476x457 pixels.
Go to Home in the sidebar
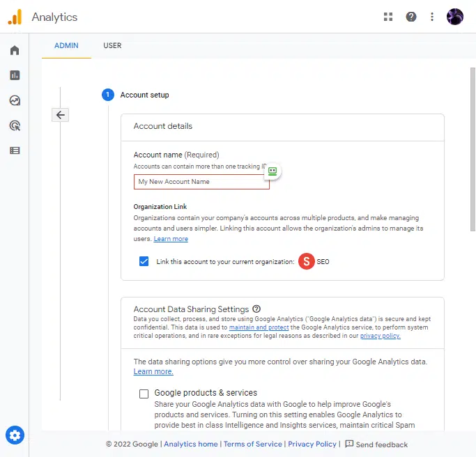tap(15, 50)
